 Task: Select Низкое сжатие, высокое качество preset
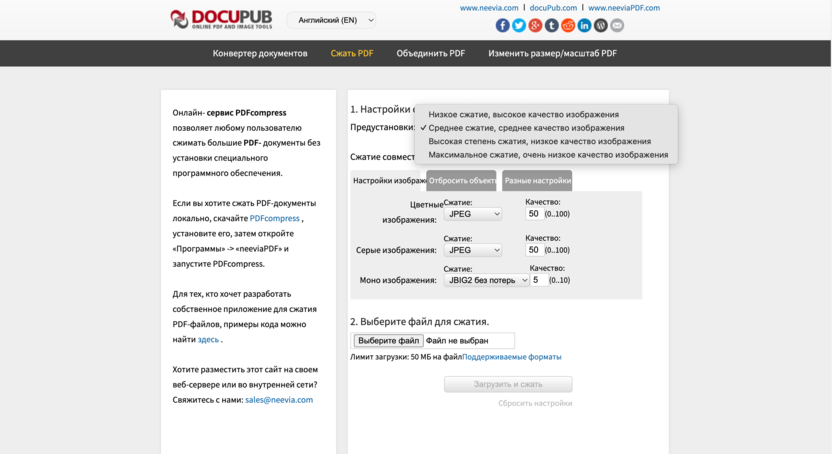pos(524,115)
